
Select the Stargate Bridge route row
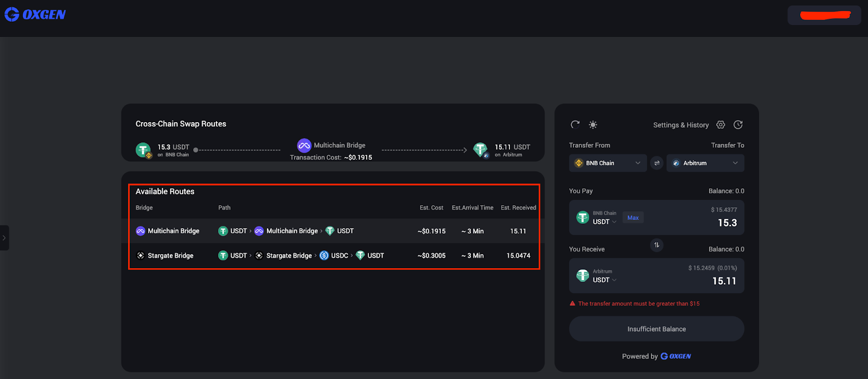[334, 255]
